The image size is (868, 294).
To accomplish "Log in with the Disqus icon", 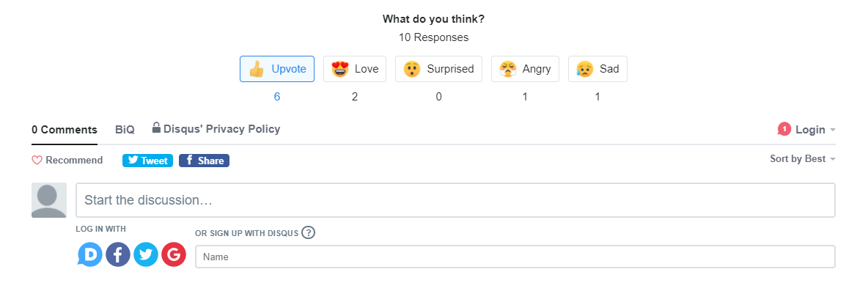I will 90,254.
